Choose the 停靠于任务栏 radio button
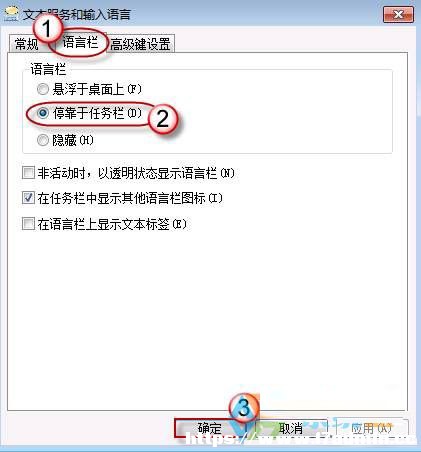 (43, 113)
